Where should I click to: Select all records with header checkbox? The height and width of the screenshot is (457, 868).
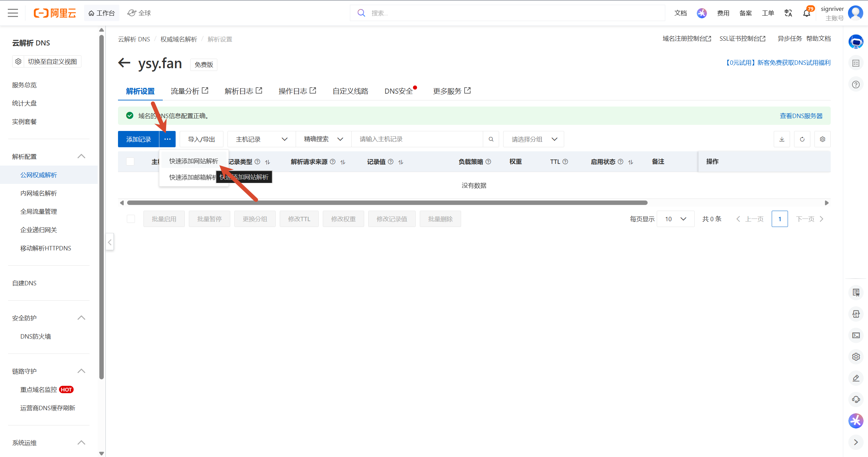click(130, 161)
